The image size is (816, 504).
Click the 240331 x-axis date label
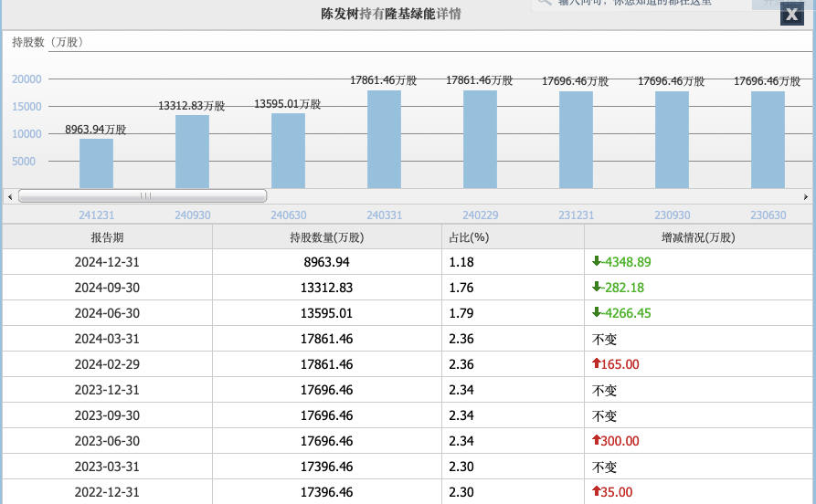(x=384, y=215)
